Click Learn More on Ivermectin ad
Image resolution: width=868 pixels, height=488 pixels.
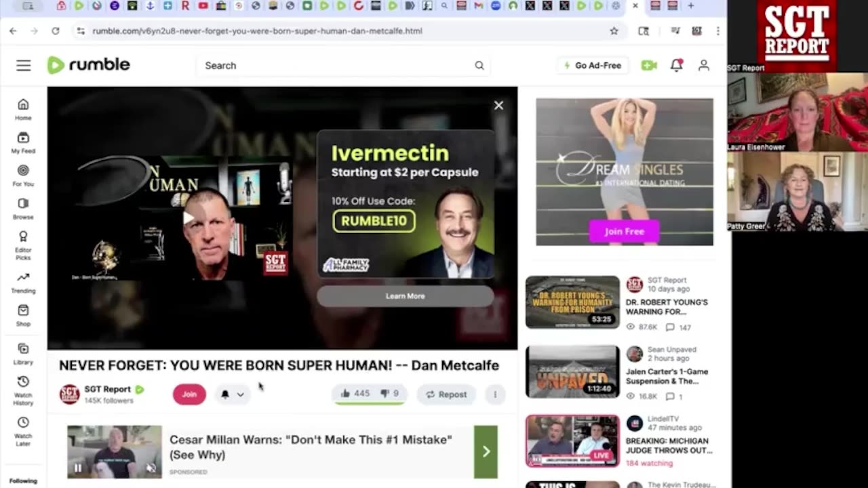405,296
